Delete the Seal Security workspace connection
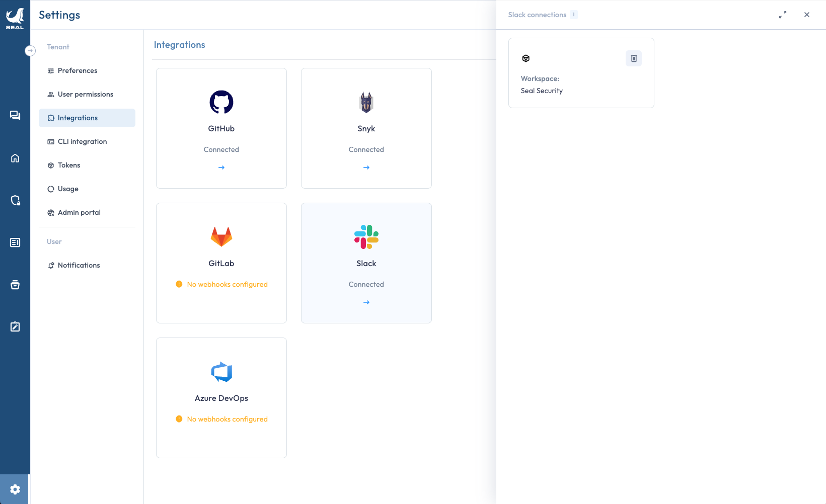This screenshot has height=504, width=826. pos(634,58)
